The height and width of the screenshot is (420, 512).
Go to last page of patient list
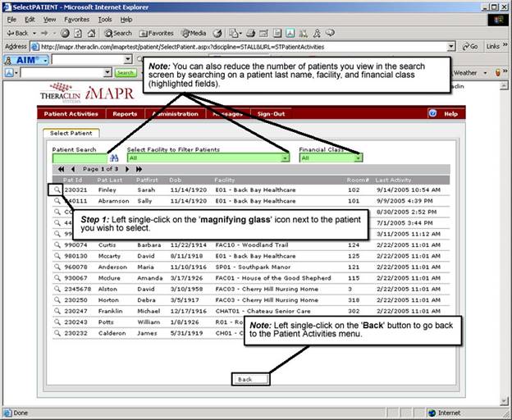pos(139,168)
